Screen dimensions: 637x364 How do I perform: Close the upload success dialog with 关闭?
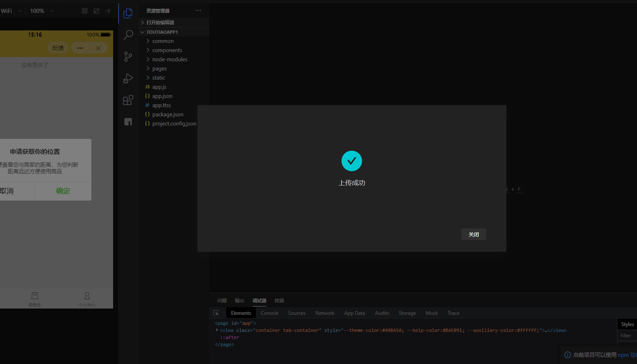473,234
